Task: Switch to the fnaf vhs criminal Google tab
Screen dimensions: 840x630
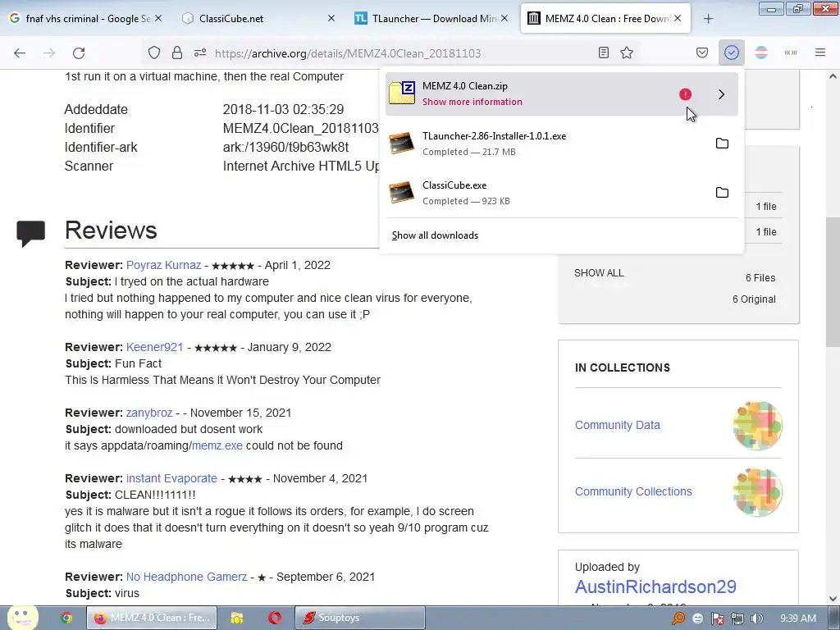Action: pos(85,18)
